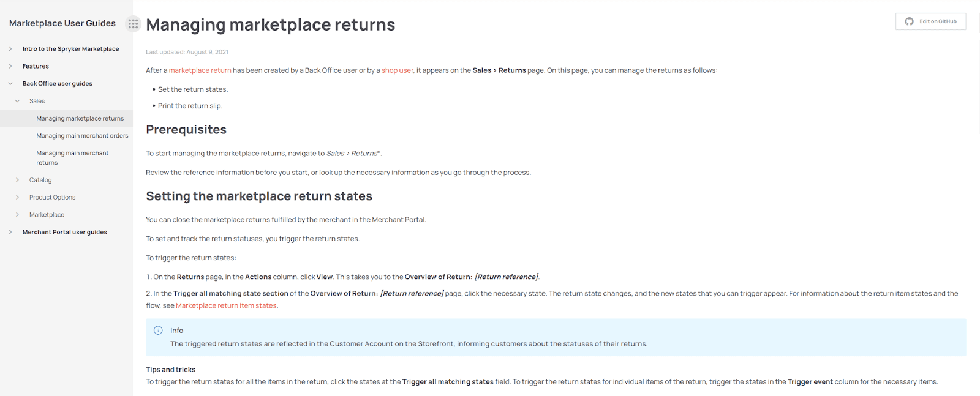
Task: Expand the Intro to the Spryker Marketplace section
Action: (9, 48)
